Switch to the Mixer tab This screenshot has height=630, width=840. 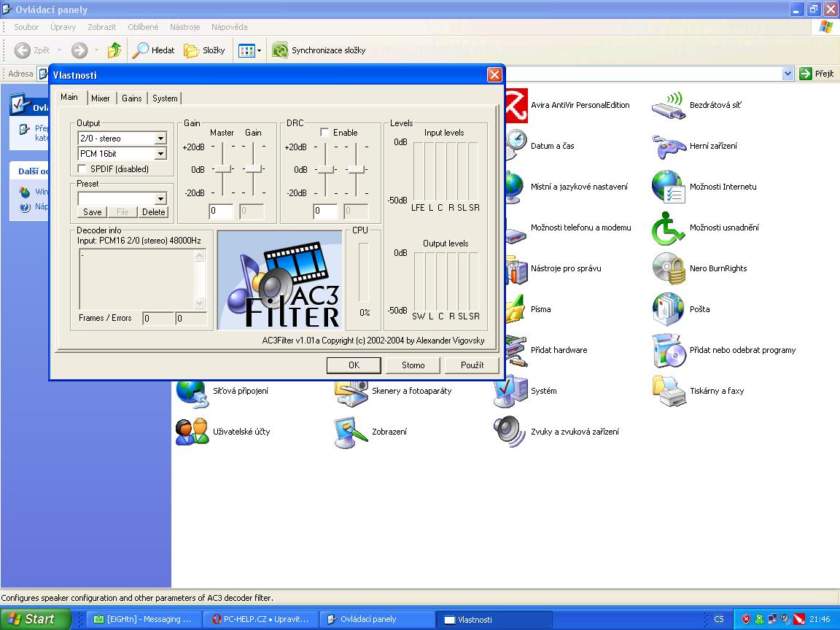coord(101,98)
